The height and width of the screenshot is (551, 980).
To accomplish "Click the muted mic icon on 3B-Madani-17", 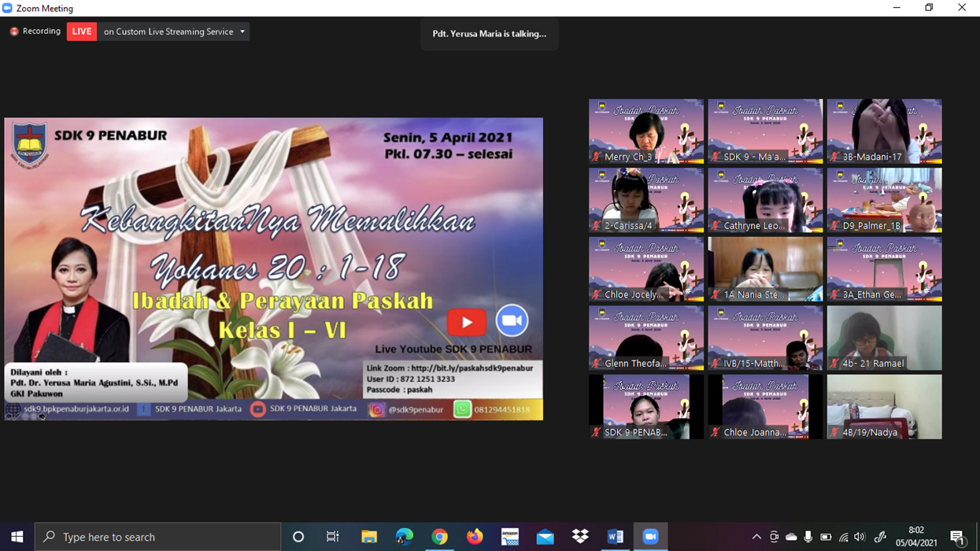I will (834, 157).
